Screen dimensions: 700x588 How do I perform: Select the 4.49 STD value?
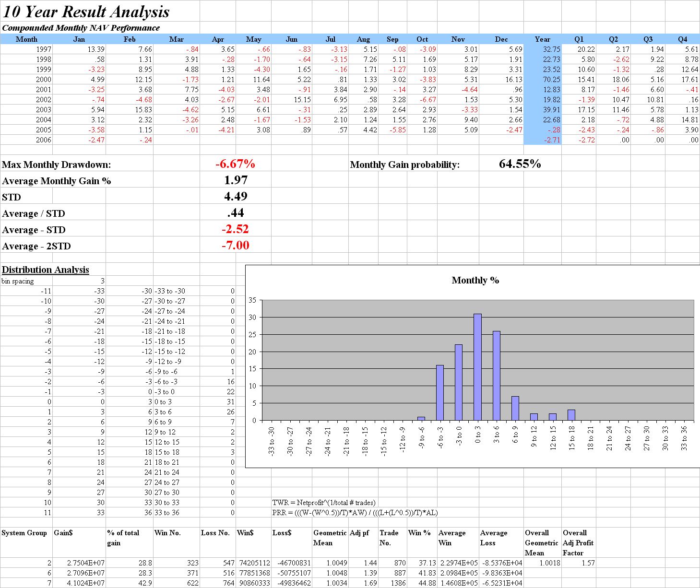(236, 196)
